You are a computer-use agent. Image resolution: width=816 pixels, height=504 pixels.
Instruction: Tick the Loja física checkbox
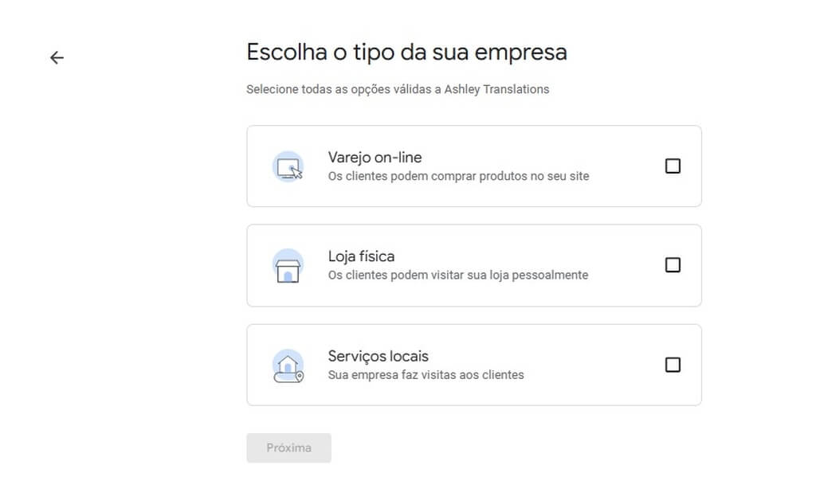pos(673,265)
